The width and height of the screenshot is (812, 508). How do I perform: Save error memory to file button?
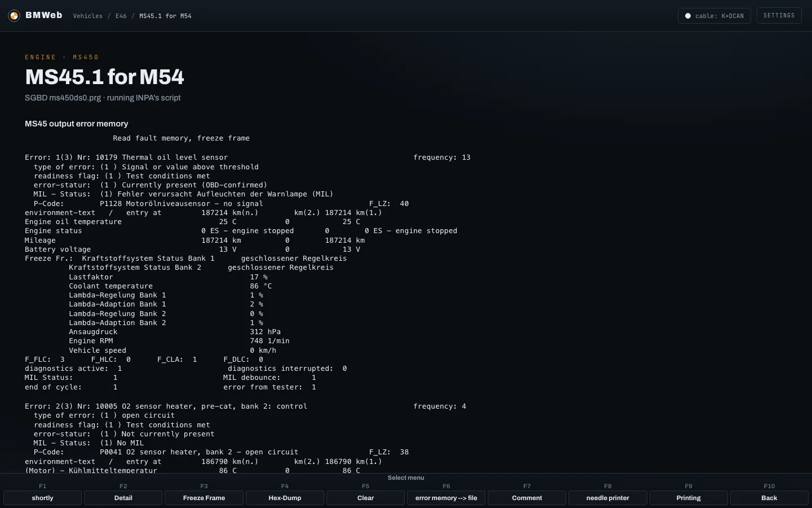pos(446,498)
